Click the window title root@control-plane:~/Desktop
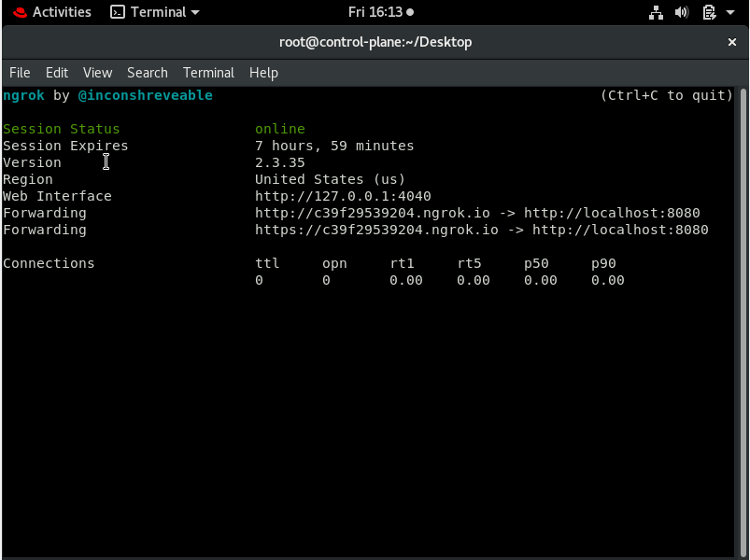Viewport: 750px width, 560px height. click(x=375, y=42)
